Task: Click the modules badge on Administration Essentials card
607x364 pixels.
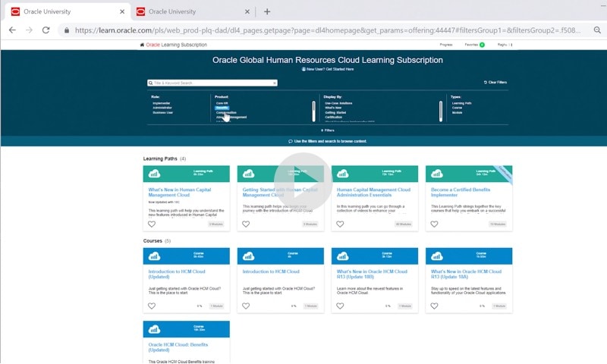Action: tap(404, 224)
